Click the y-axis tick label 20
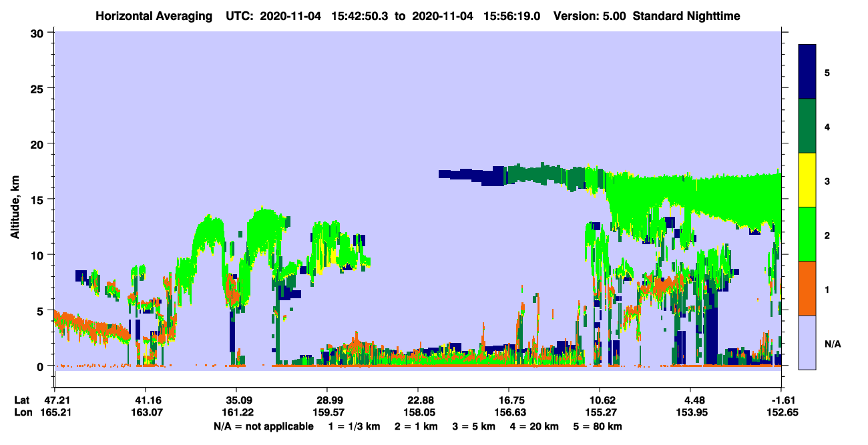Image resolution: width=868 pixels, height=445 pixels. click(39, 143)
